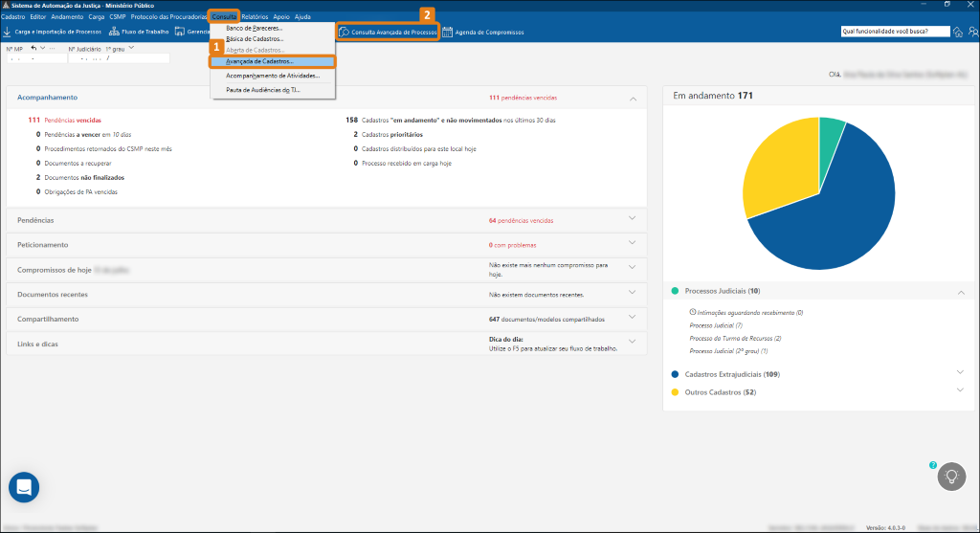Open Obrigações de PA vencidas link
The width and height of the screenshot is (980, 533).
[77, 191]
